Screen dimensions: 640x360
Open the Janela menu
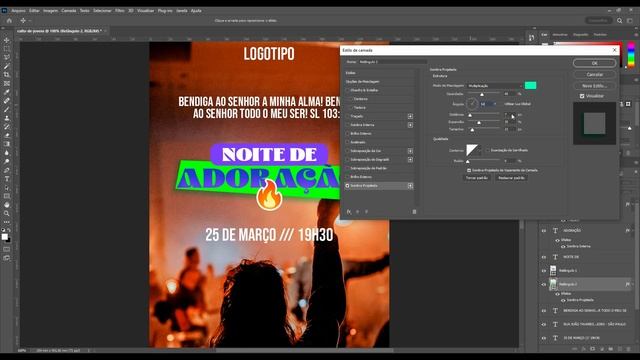click(182, 11)
